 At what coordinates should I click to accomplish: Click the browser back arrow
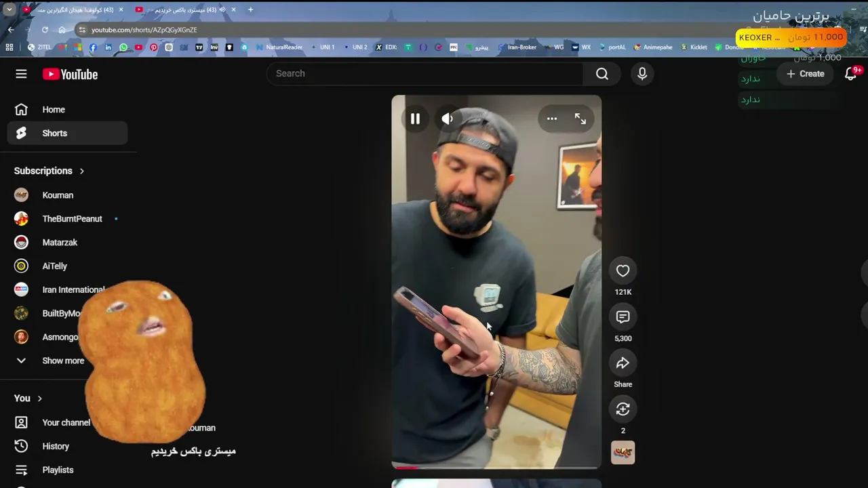[11, 30]
